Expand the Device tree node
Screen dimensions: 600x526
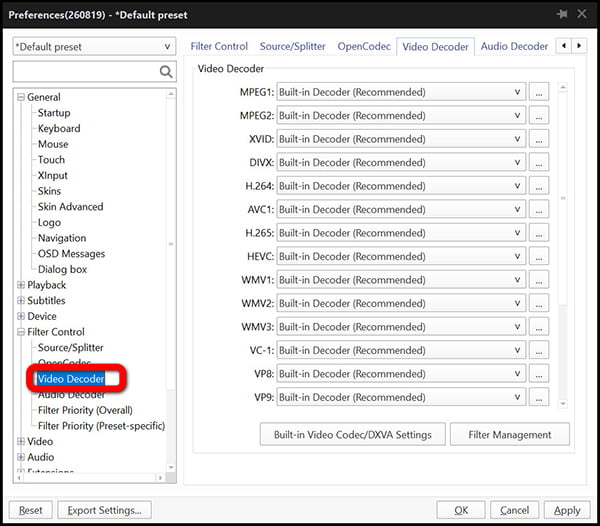[x=21, y=316]
